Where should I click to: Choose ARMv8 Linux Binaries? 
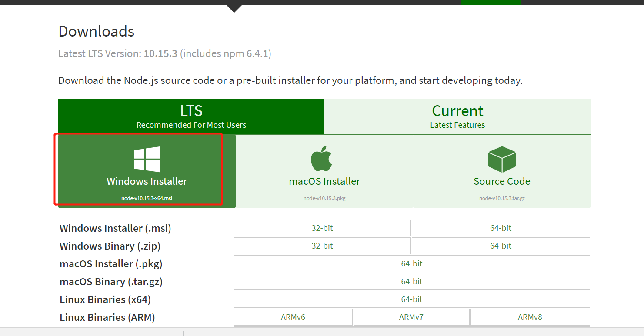tap(530, 317)
